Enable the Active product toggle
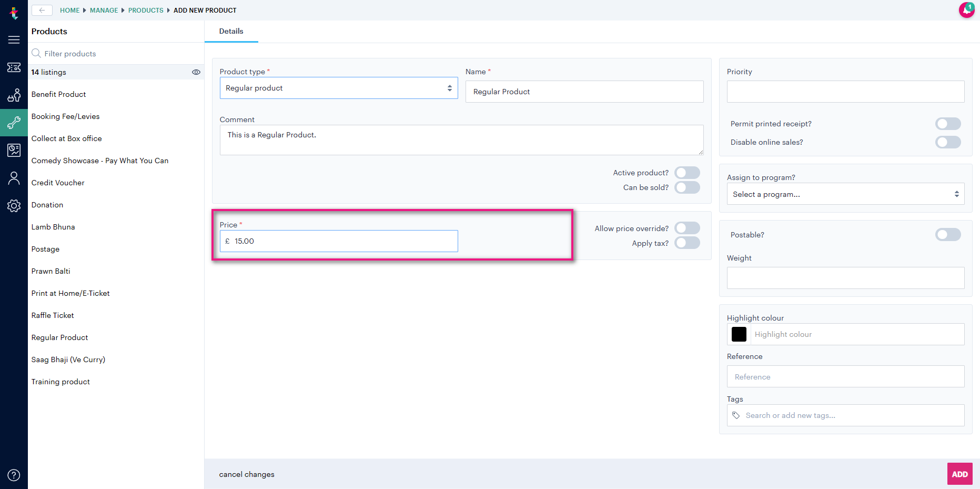Viewport: 980px width, 489px height. point(687,172)
